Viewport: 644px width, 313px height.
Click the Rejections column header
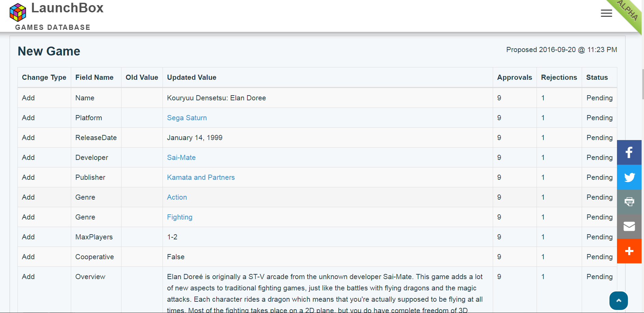[559, 77]
